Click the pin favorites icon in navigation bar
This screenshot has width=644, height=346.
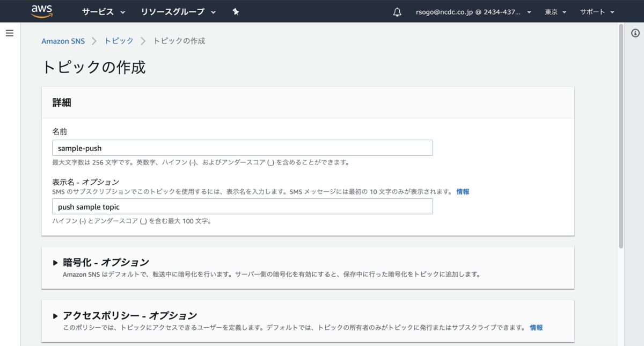[x=236, y=11]
